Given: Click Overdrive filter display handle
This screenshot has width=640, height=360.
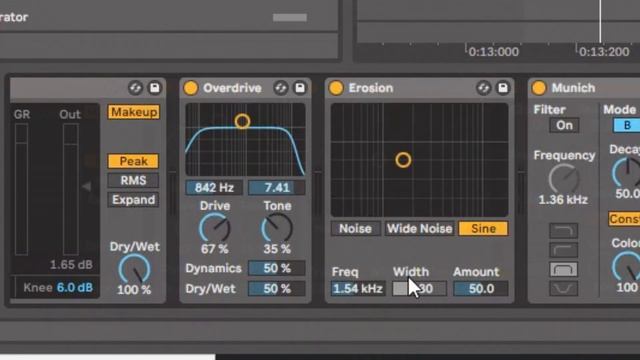Looking at the screenshot, I should coord(242,121).
